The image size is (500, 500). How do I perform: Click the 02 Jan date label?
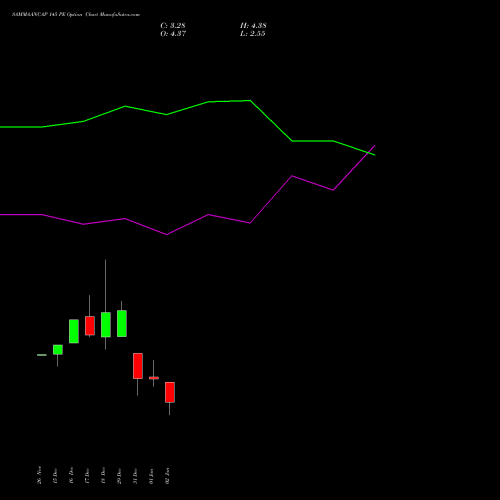(x=167, y=476)
